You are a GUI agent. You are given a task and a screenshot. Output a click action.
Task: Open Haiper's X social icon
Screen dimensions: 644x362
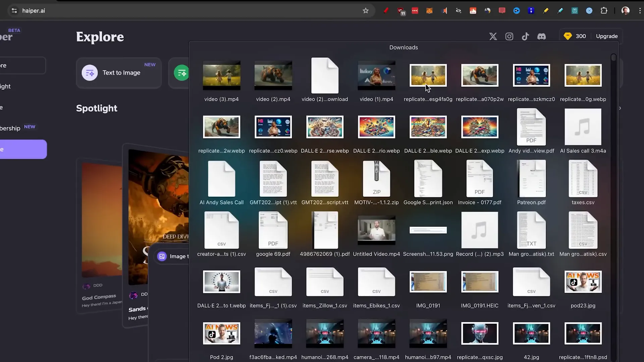point(493,36)
